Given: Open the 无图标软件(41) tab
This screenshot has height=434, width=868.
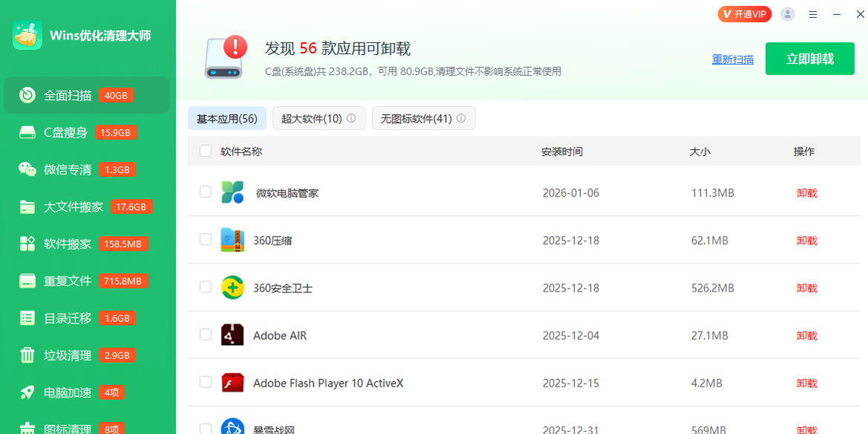Looking at the screenshot, I should tap(424, 118).
